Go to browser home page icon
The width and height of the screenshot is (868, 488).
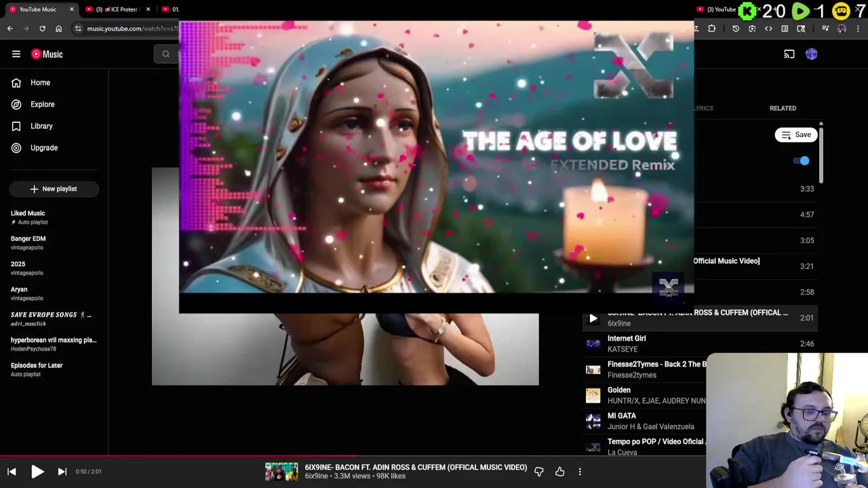point(58,28)
